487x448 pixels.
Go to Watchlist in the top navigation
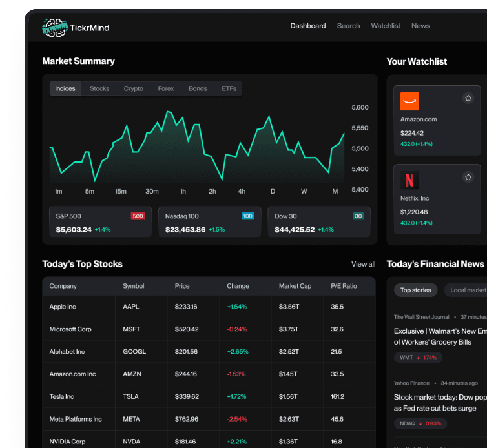[x=386, y=26]
